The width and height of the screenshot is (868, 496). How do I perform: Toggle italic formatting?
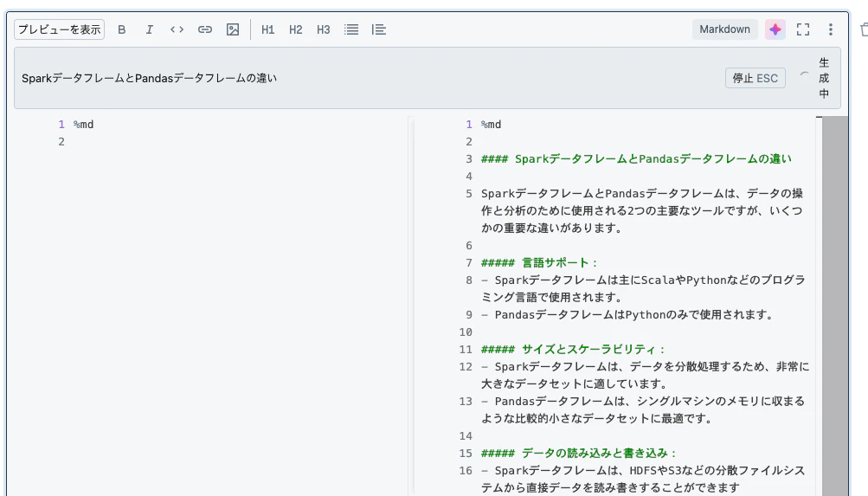(x=150, y=30)
